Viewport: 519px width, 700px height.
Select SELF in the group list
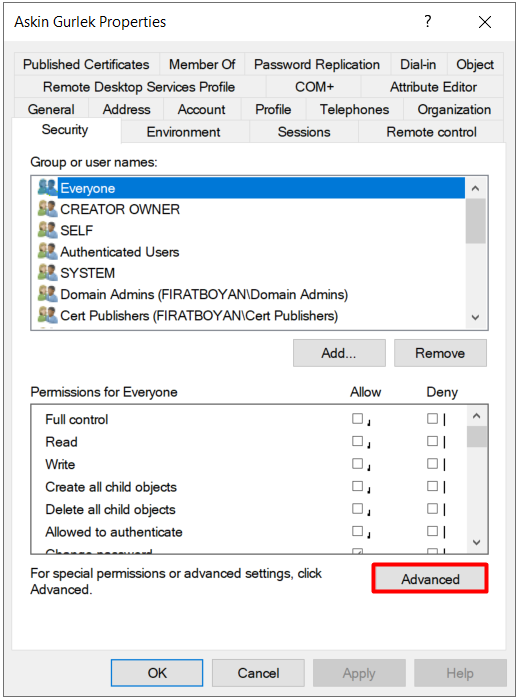[251, 230]
